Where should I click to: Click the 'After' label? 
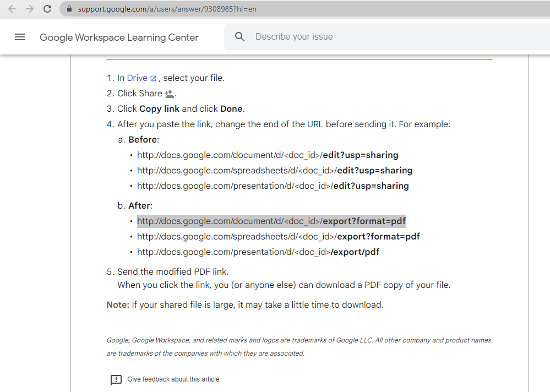point(140,205)
